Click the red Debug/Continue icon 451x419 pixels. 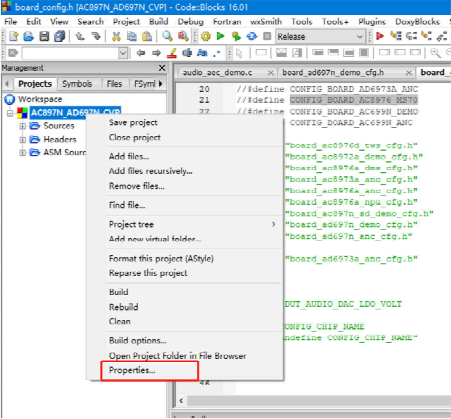(380, 36)
